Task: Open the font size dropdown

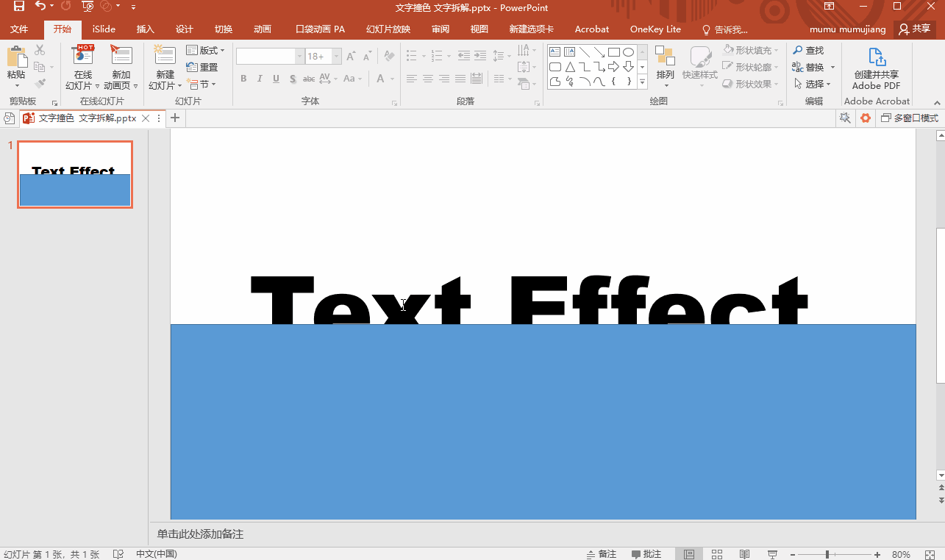Action: click(x=337, y=57)
